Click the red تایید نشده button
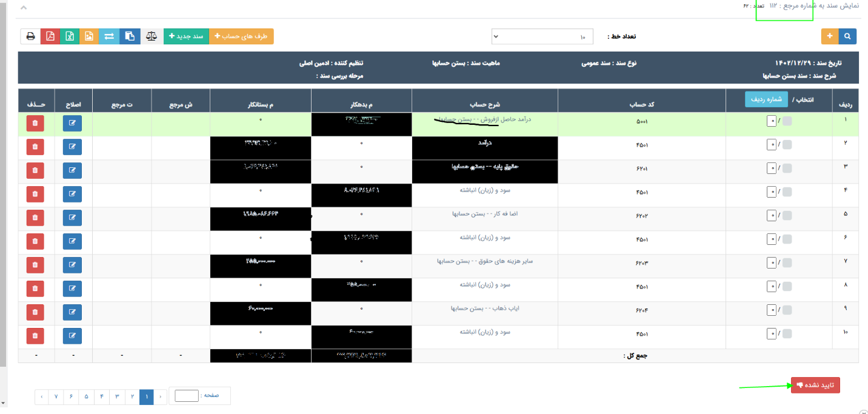Viewport: 868px width, 414px height. (815, 385)
